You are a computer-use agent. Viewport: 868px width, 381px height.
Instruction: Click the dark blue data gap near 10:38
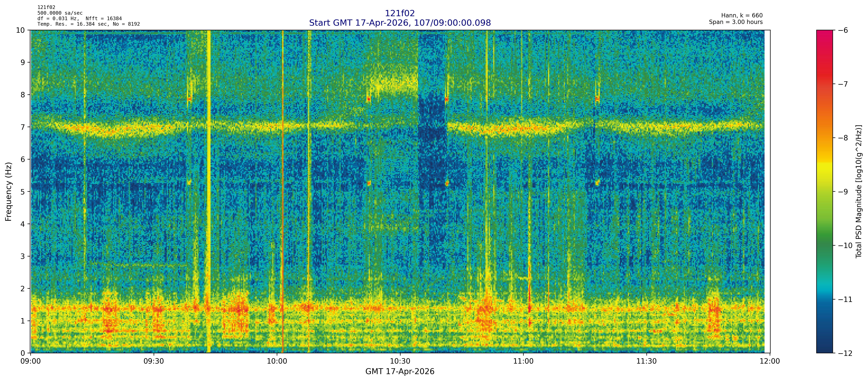tap(432, 141)
